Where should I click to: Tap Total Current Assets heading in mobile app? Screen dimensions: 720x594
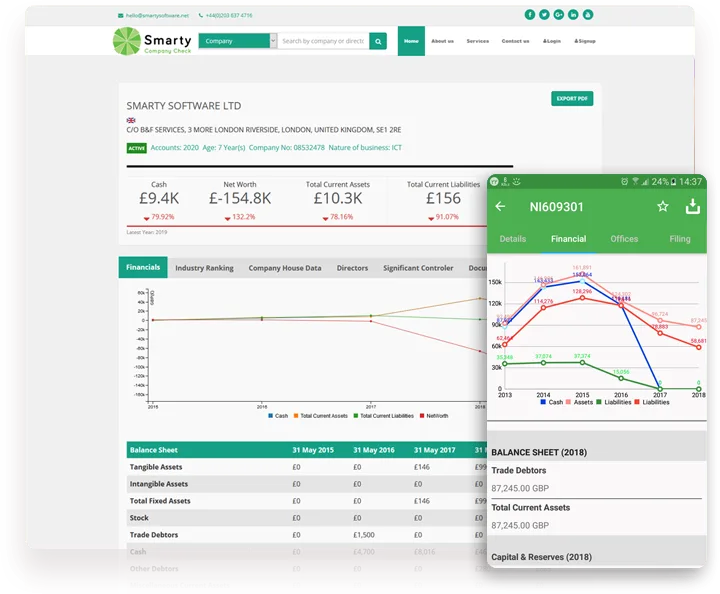[530, 507]
